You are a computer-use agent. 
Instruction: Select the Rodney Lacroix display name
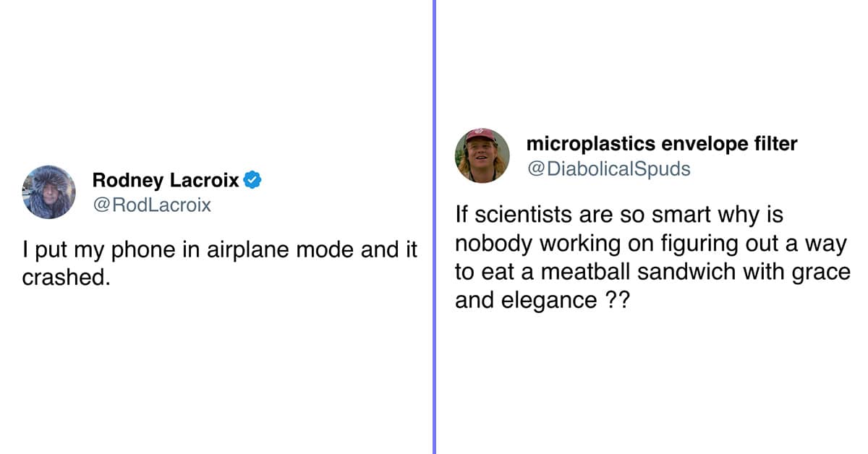click(166, 180)
